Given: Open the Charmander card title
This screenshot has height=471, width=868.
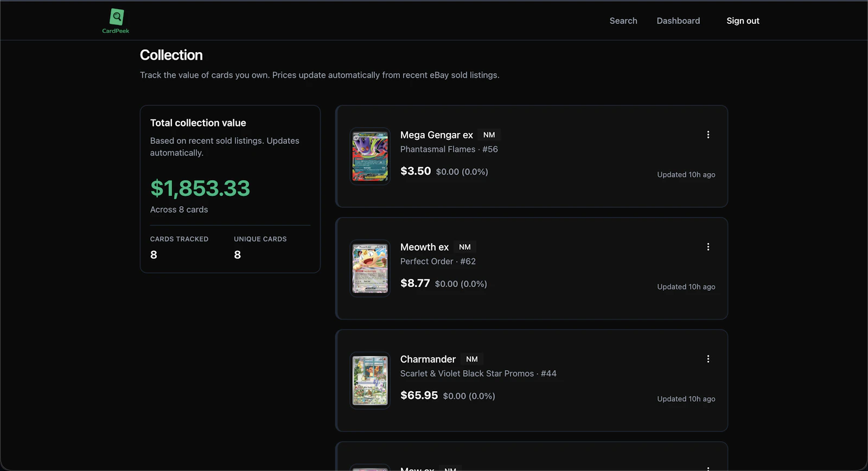Looking at the screenshot, I should click(x=428, y=360).
